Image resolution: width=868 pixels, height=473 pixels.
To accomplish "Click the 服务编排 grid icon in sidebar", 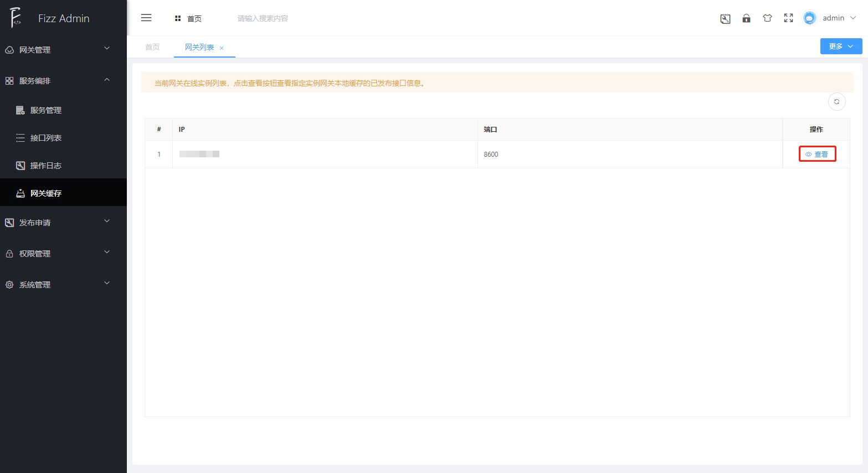I will [x=9, y=81].
